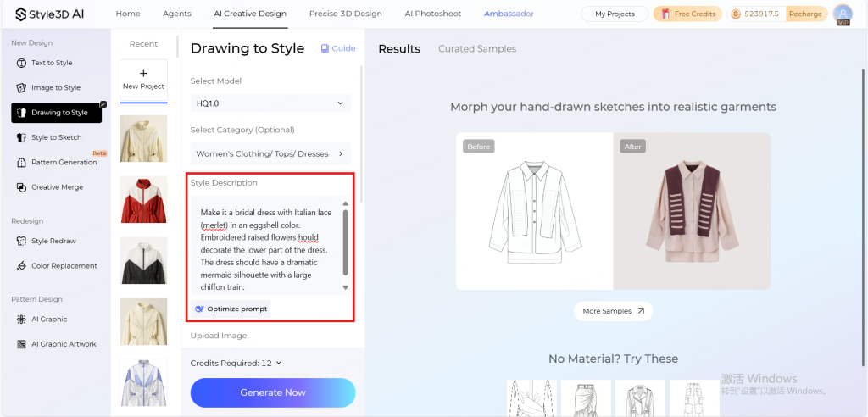Viewport: 868px width, 417px height.
Task: Open the Select Model HQ1.0 dropdown
Action: [270, 103]
